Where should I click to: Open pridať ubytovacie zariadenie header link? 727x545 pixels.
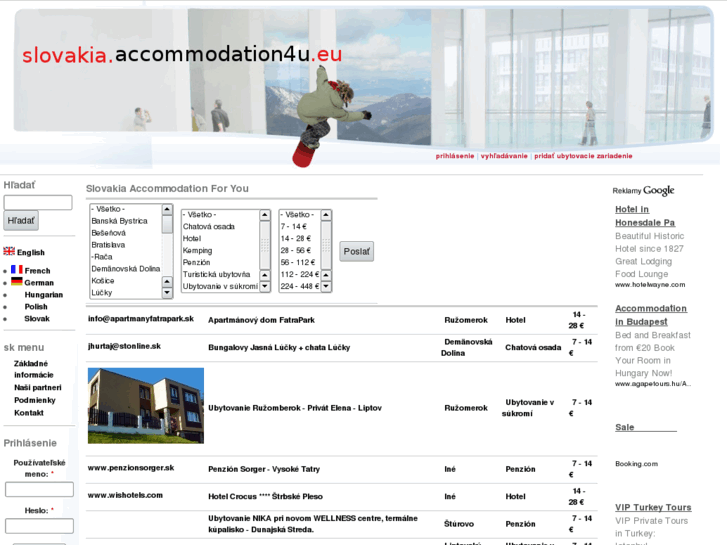(583, 156)
